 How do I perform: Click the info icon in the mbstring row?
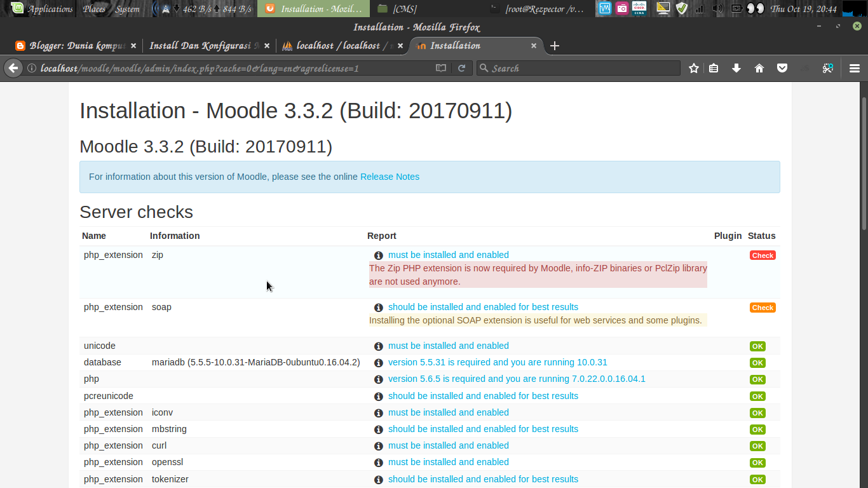379,430
